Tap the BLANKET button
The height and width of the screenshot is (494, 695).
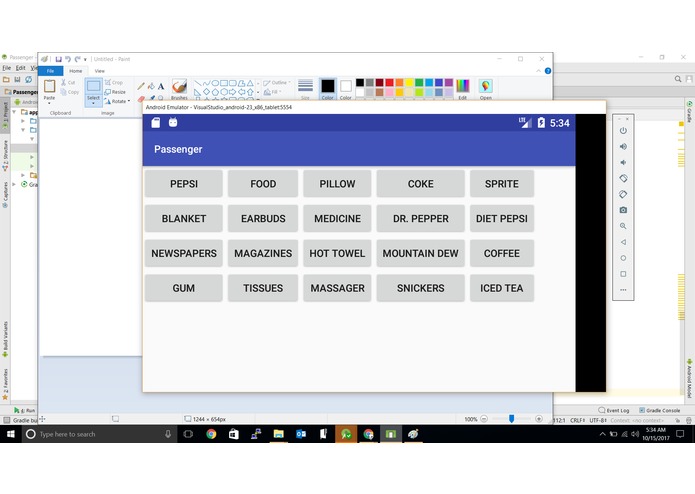coord(184,219)
